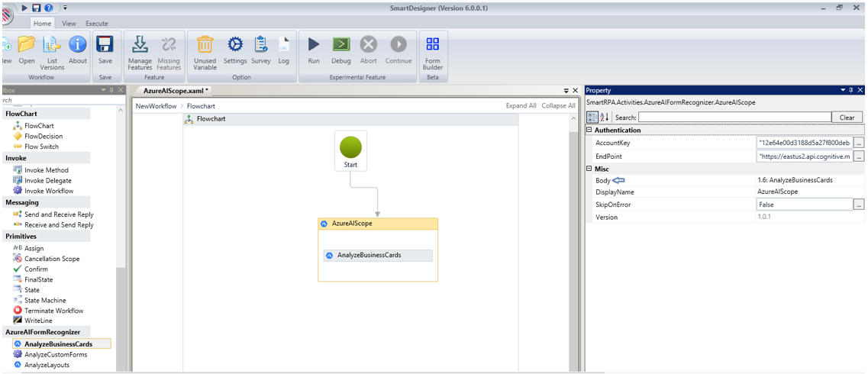Viewport: 868px width, 374px height.
Task: Click the EndPoint value field
Action: [x=805, y=156]
